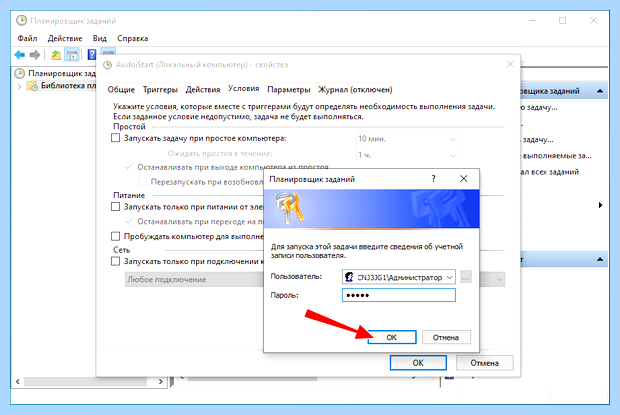Click the Пароль input field

(x=399, y=295)
